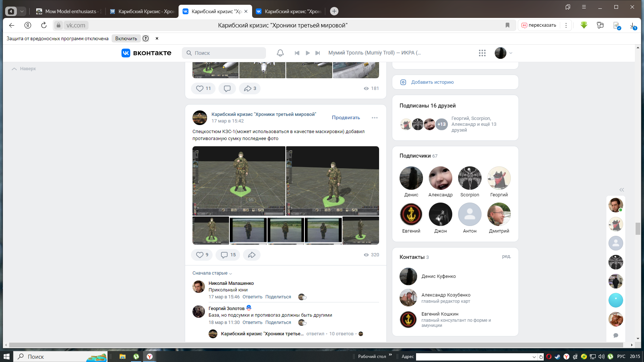The height and width of the screenshot is (362, 644).
Task: Click the Продвигать link
Action: coord(346,118)
